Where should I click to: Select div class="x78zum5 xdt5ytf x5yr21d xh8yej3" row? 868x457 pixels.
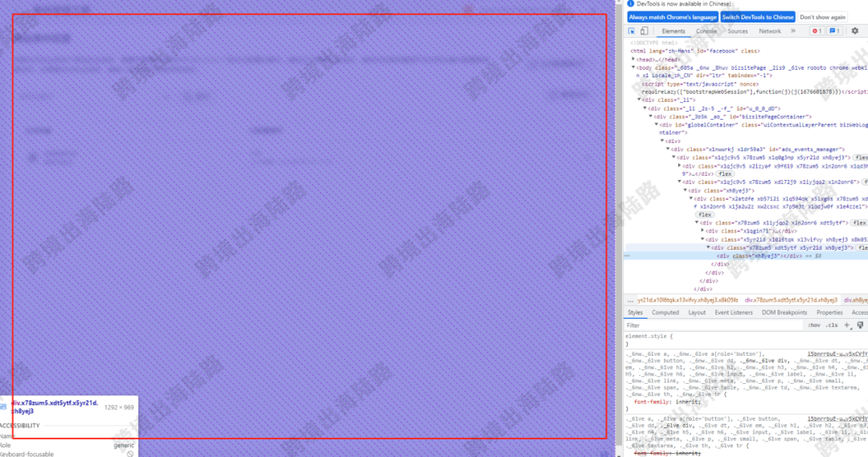(782, 248)
